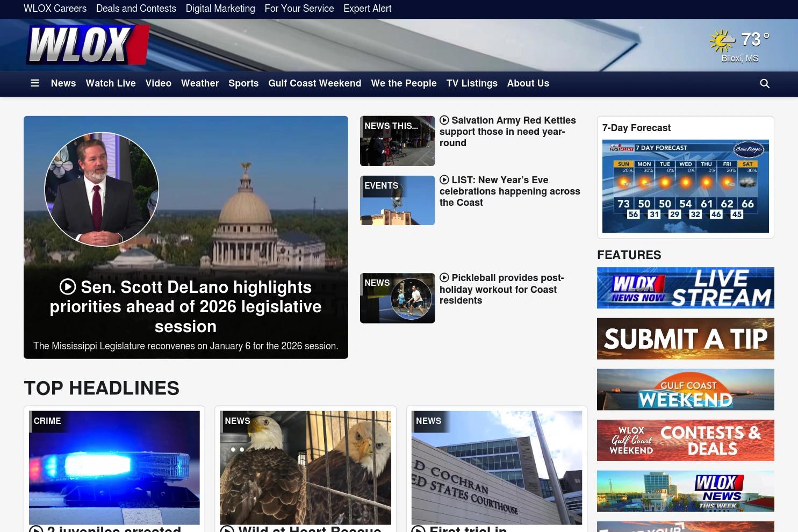Go to Weather in navigation bar

pos(200,83)
